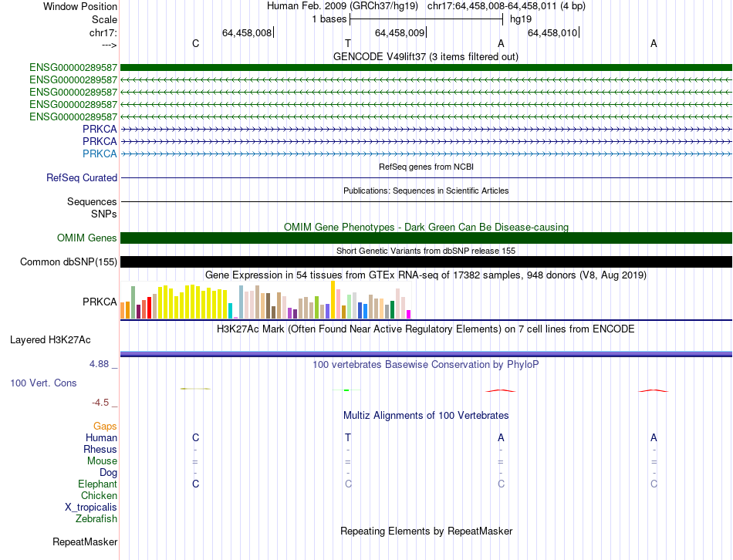Click the 100 Vert. Cons label

click(x=43, y=383)
